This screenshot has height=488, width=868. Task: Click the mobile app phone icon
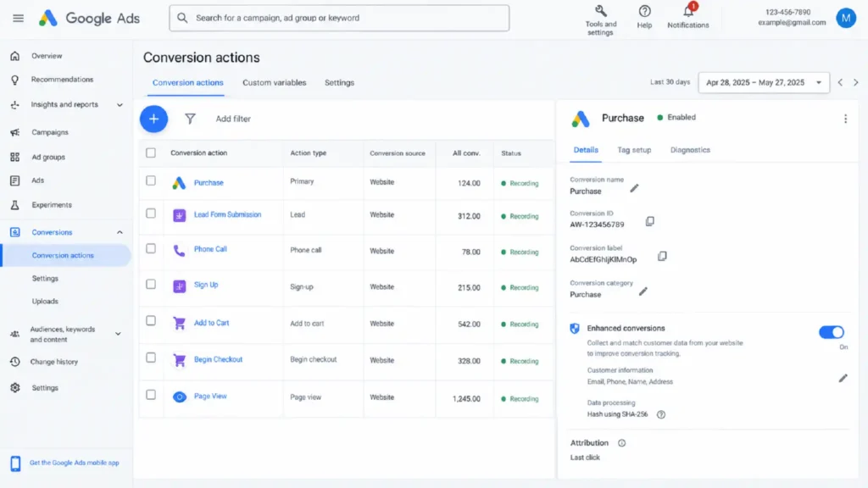(15, 463)
